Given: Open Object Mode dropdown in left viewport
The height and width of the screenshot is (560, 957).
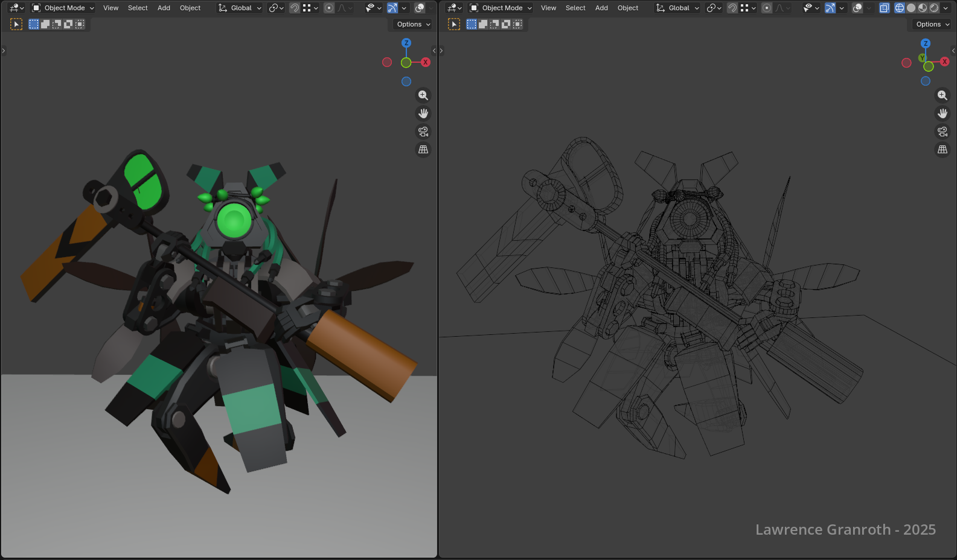Looking at the screenshot, I should [x=63, y=8].
